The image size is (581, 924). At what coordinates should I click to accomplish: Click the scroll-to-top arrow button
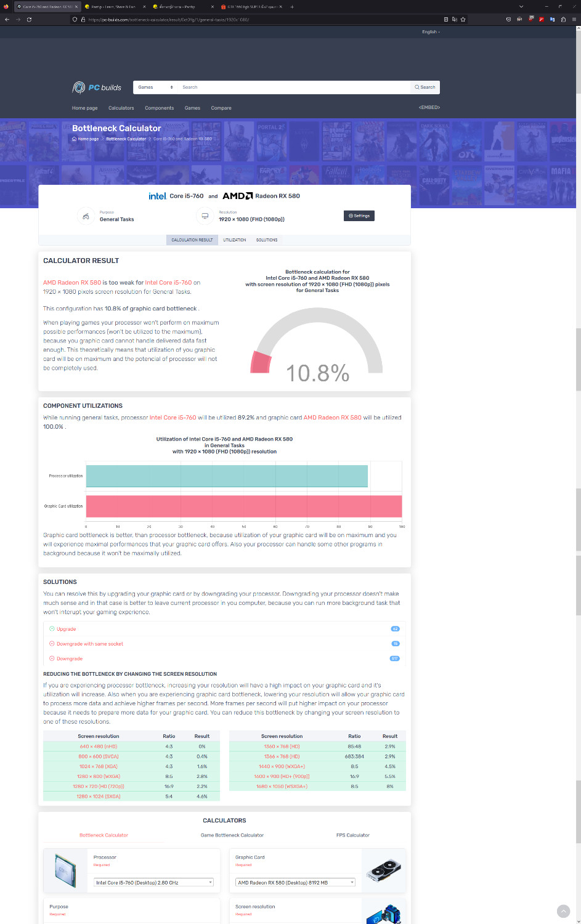[x=563, y=911]
